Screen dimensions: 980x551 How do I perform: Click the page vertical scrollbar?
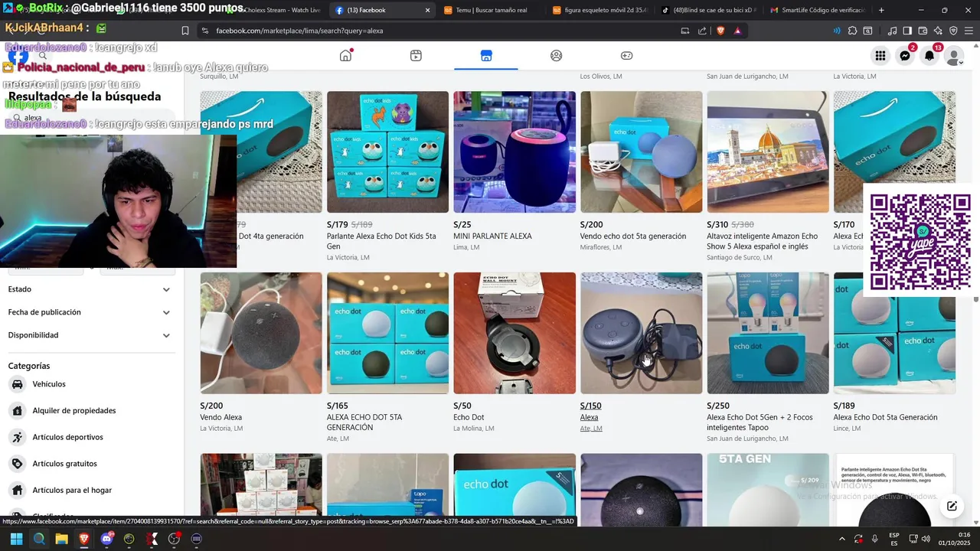pyautogui.click(x=975, y=298)
